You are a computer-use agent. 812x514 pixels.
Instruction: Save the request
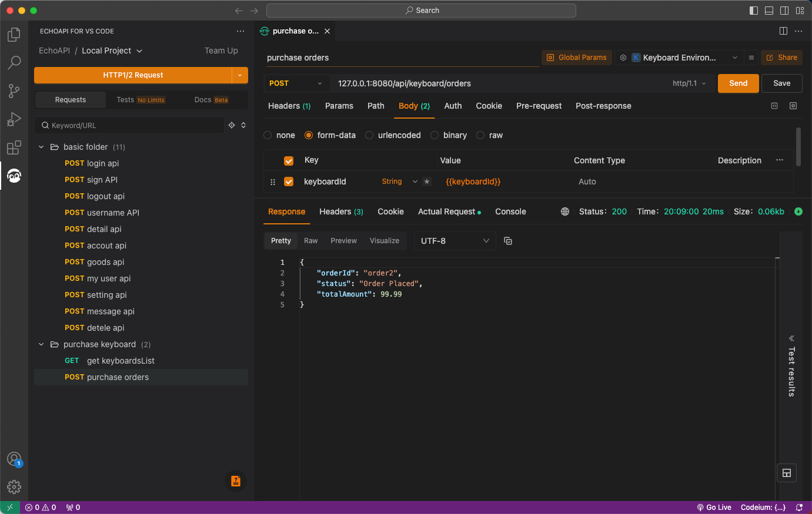(x=782, y=83)
